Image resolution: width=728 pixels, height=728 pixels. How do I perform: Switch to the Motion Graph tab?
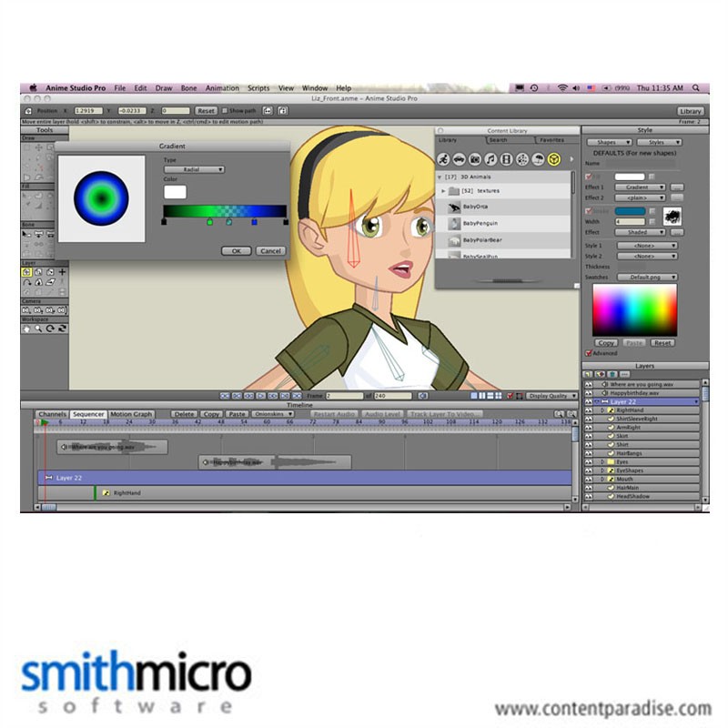[131, 414]
